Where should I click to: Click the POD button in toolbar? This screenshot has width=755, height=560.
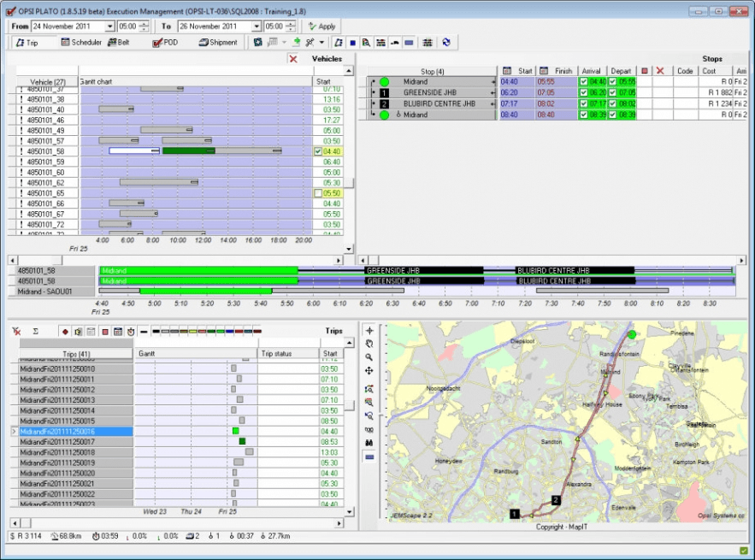pyautogui.click(x=165, y=42)
